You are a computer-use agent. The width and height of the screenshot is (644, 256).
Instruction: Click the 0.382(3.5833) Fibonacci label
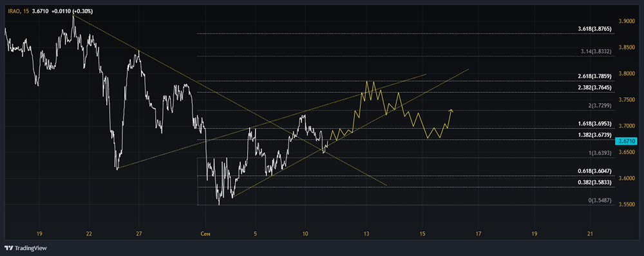(594, 182)
